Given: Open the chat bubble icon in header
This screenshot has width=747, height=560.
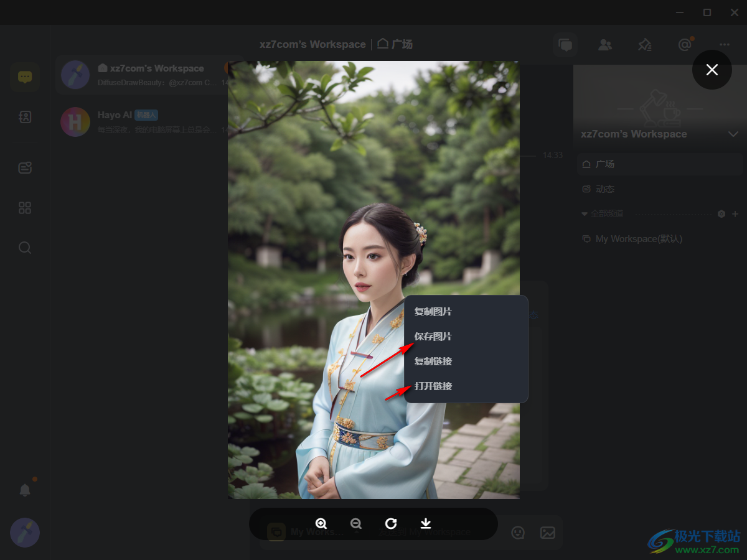Looking at the screenshot, I should click(x=565, y=45).
